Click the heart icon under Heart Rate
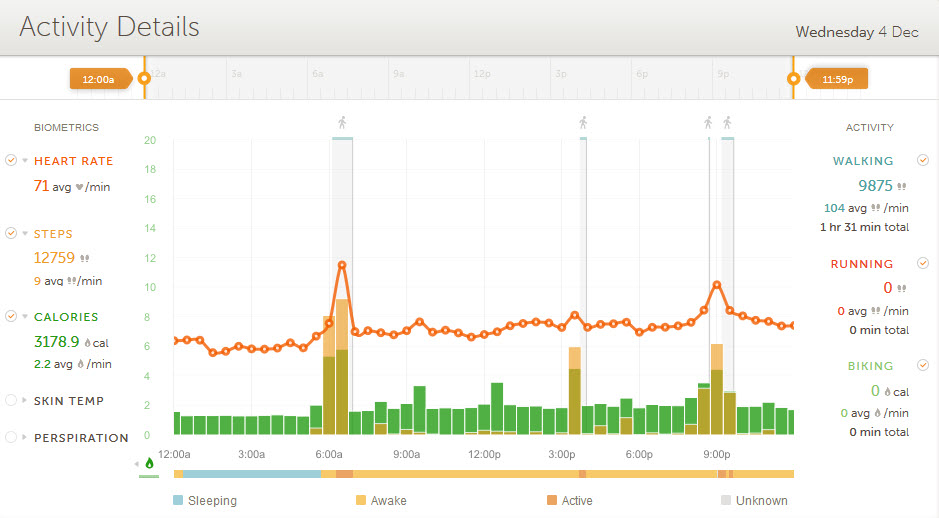Image resolution: width=939 pixels, height=518 pixels. pos(79,187)
